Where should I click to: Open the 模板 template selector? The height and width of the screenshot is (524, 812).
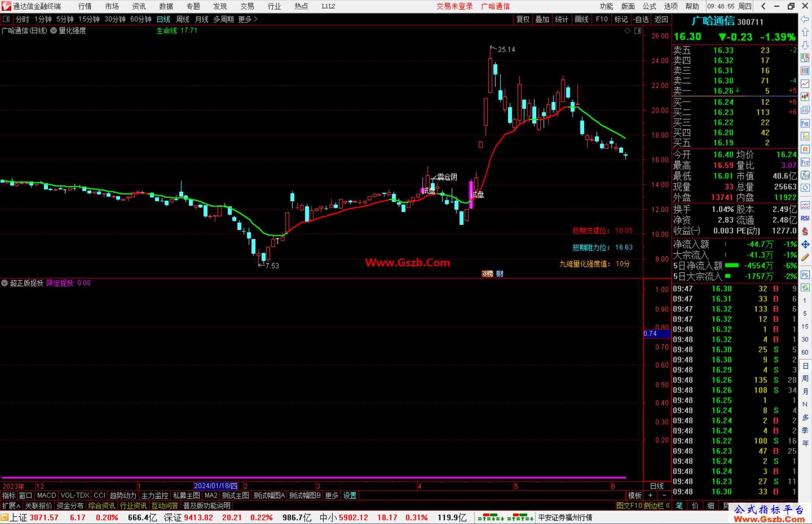635,495
